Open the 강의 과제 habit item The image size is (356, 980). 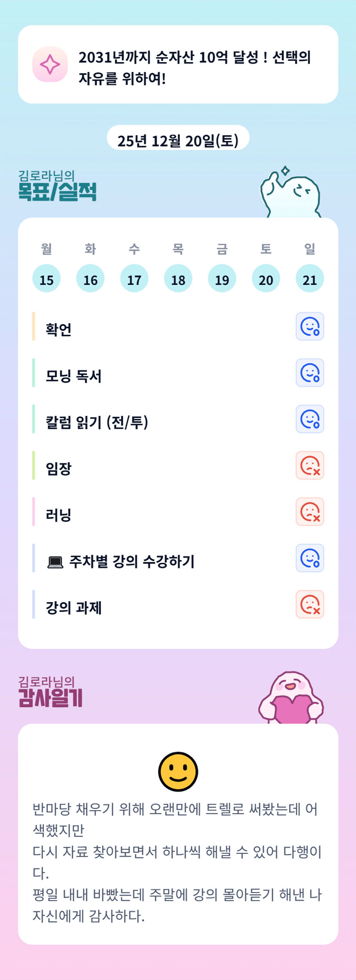point(74,608)
